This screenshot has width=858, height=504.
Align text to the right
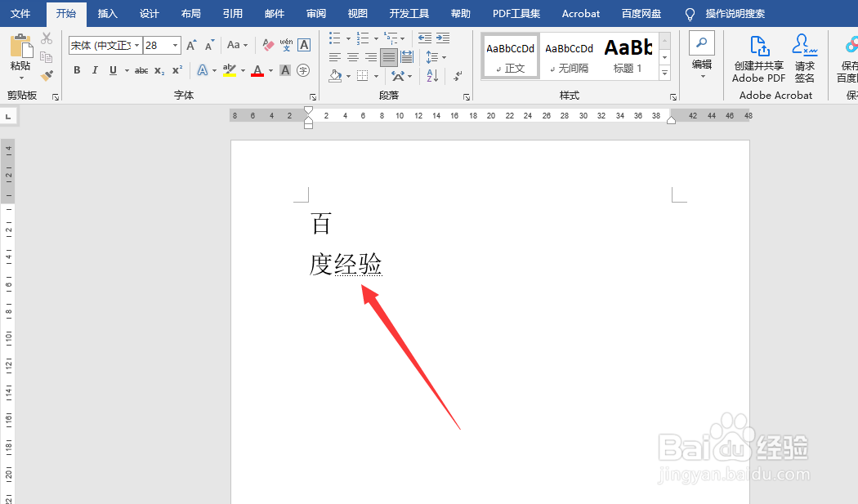[371, 57]
